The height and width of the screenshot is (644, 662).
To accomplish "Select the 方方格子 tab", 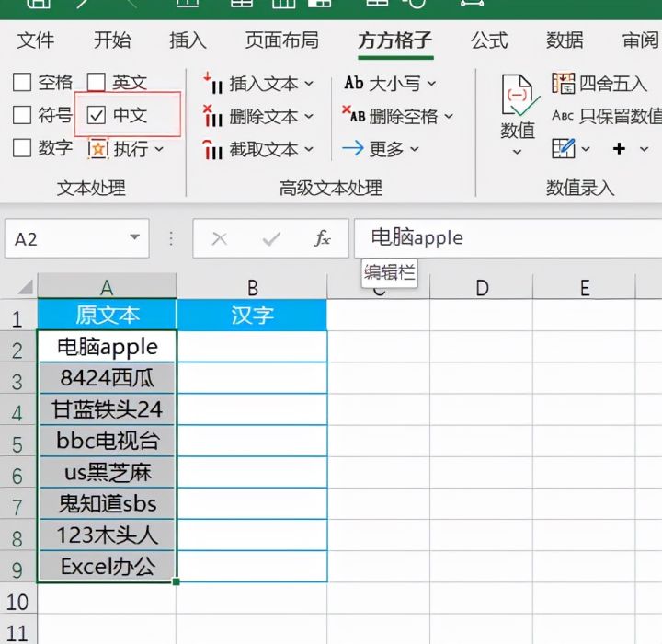I will coord(395,40).
